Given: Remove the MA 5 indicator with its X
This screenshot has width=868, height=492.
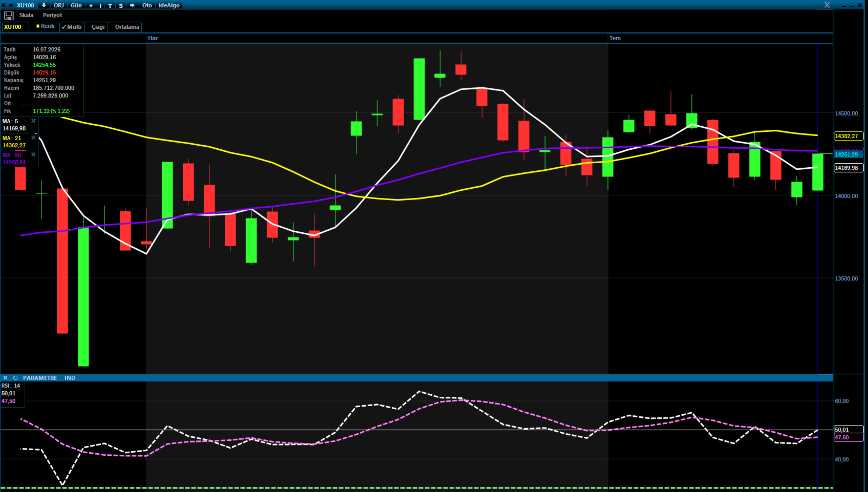Looking at the screenshot, I should coord(33,121).
